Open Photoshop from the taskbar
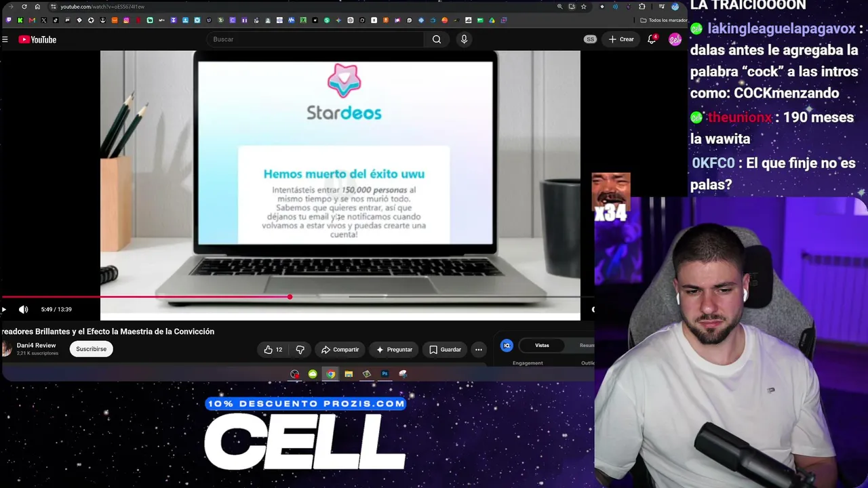 [x=384, y=374]
